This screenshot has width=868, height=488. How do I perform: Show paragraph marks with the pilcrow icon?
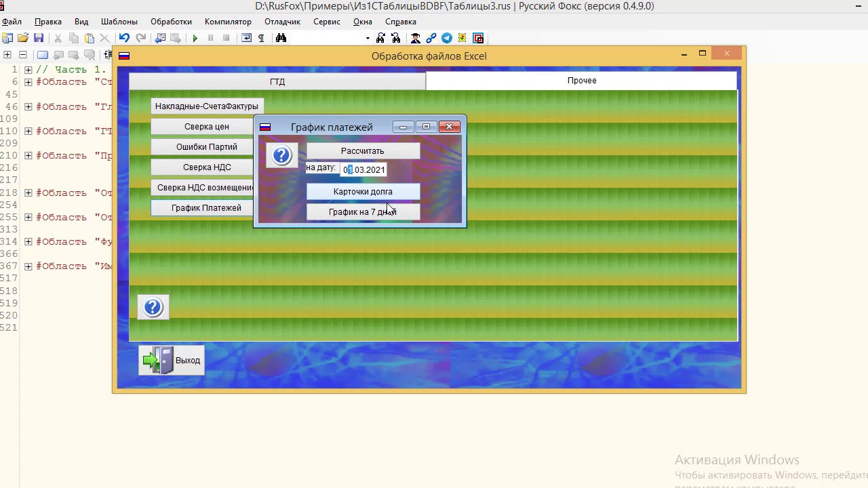(x=261, y=38)
